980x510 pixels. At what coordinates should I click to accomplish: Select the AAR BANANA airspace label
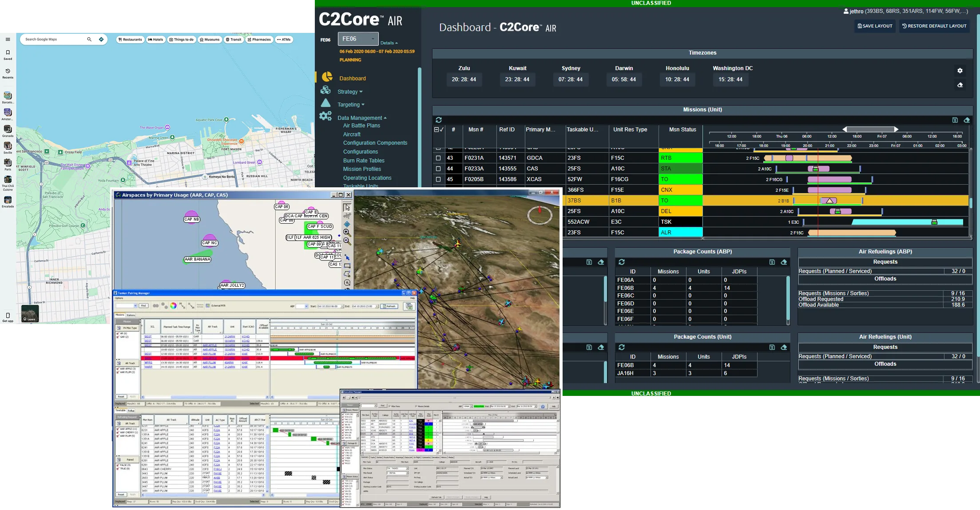click(198, 259)
